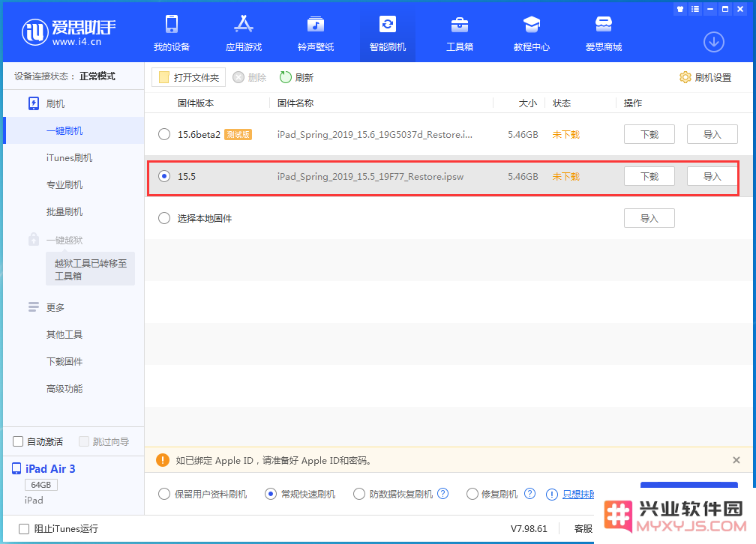Import firmware for 15.6beta2 row
The width and height of the screenshot is (756, 544).
712,134
